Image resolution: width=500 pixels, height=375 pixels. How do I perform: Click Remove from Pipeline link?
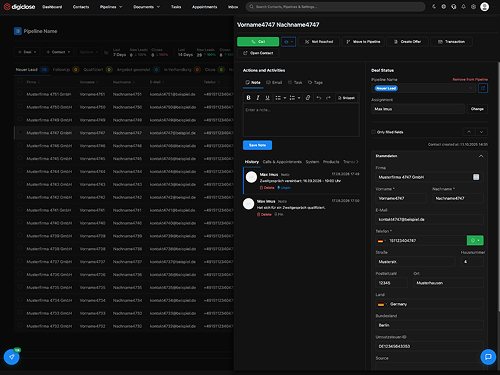[470, 79]
